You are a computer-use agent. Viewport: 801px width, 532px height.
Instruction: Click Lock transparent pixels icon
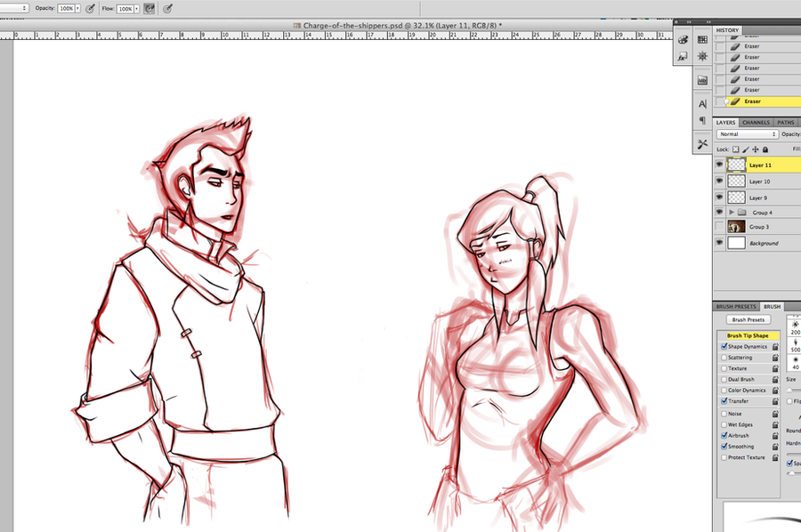[x=736, y=149]
